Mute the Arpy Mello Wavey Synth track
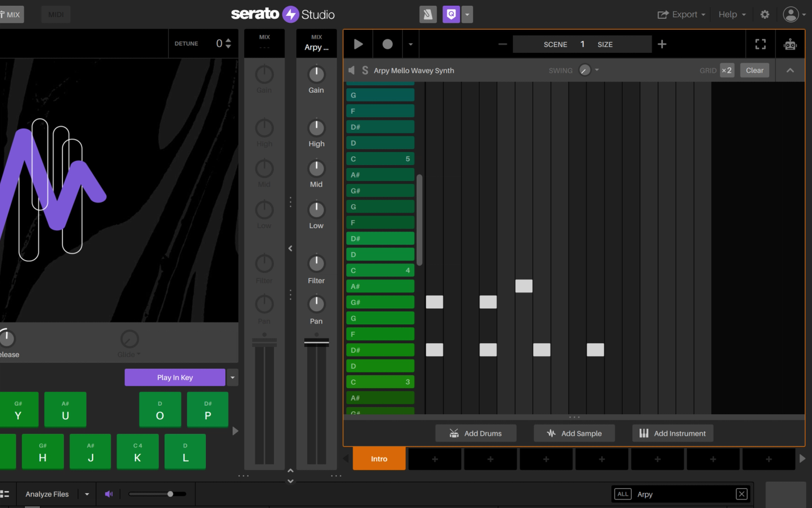Screen dimensions: 812x508 [x=351, y=70]
